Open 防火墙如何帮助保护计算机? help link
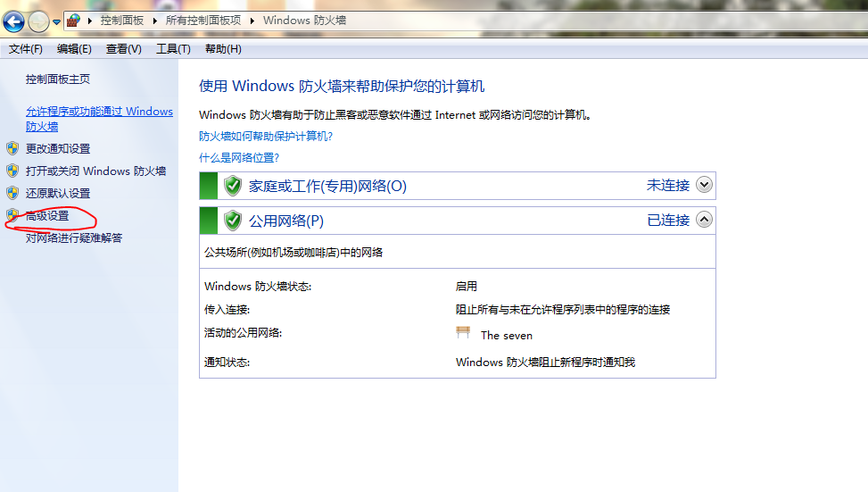Viewport: 868px width, 492px height. pyautogui.click(x=266, y=137)
